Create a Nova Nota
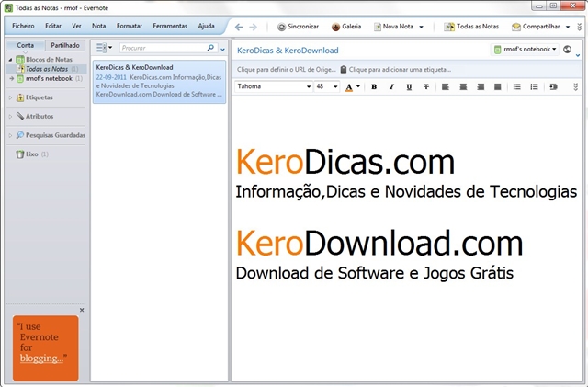The image size is (588, 387). pyautogui.click(x=393, y=27)
